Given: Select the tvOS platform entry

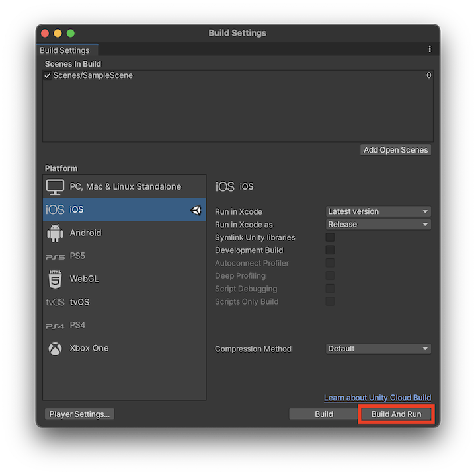Looking at the screenshot, I should pos(124,302).
